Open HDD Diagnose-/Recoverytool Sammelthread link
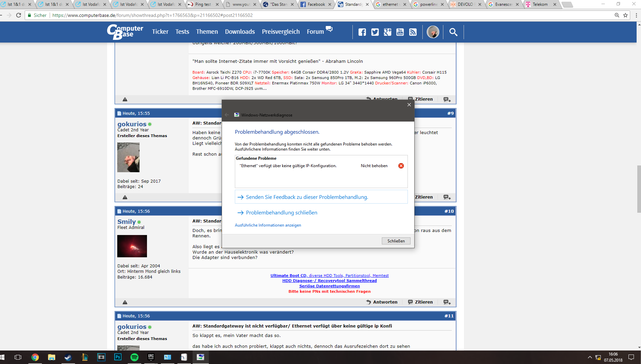 (x=329, y=281)
